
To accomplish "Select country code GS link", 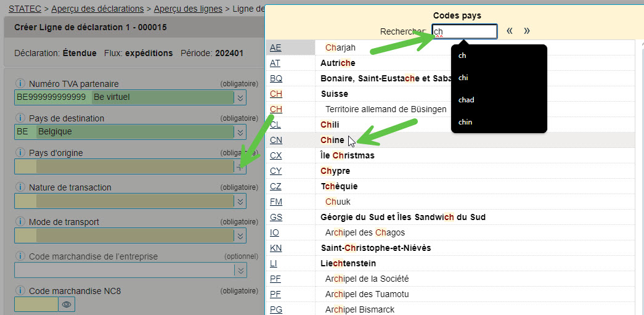I will 276,217.
